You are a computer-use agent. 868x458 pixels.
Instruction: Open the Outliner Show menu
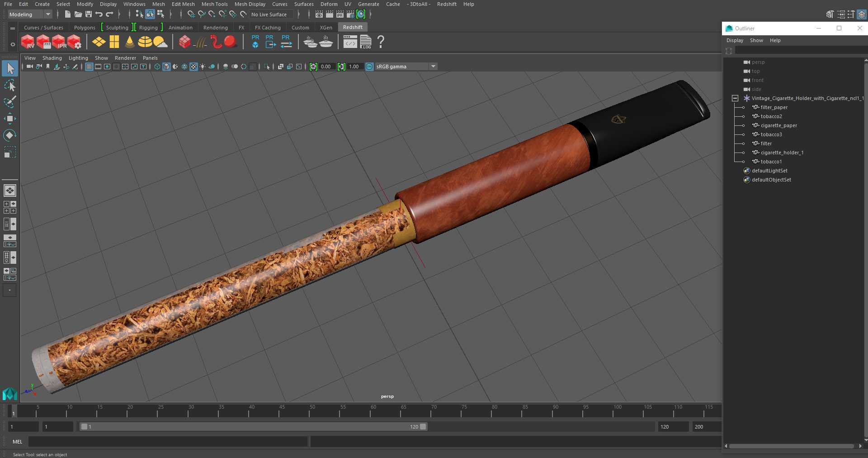pyautogui.click(x=756, y=40)
